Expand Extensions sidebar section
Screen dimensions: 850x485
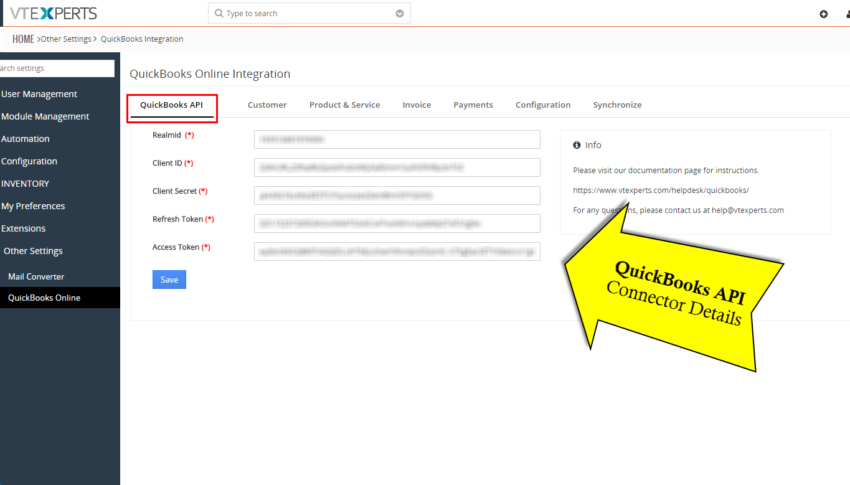[x=23, y=228]
